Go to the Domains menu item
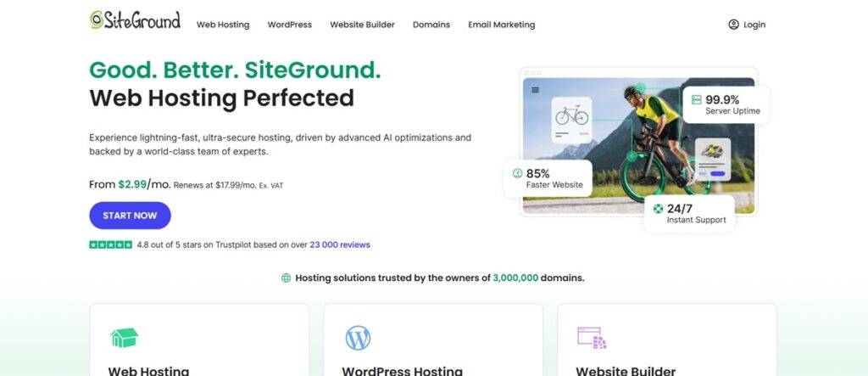The height and width of the screenshot is (376, 868). click(x=431, y=25)
